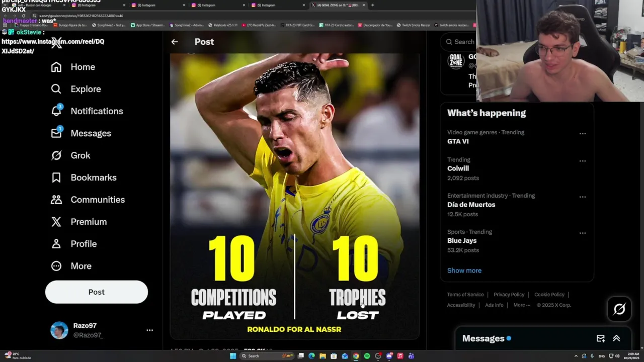Screen dimensions: 644x362
Task: Open Accessibility footer link
Action: 461,305
